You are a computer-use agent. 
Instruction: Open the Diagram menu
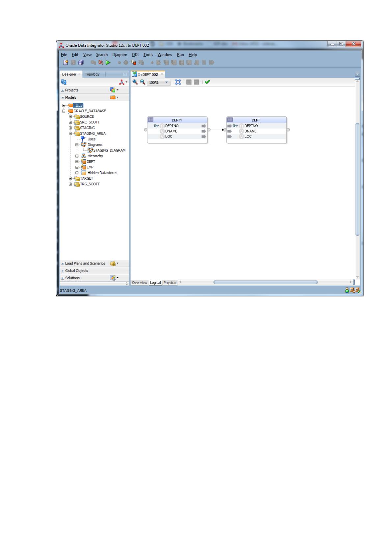pyautogui.click(x=119, y=55)
